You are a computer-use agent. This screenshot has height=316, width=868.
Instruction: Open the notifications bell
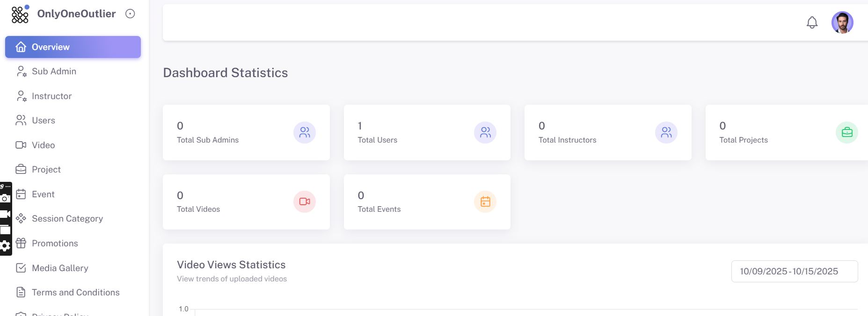pos(812,22)
